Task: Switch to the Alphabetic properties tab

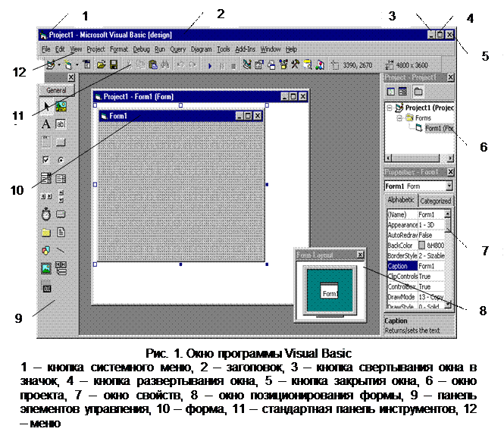Action: tap(401, 200)
